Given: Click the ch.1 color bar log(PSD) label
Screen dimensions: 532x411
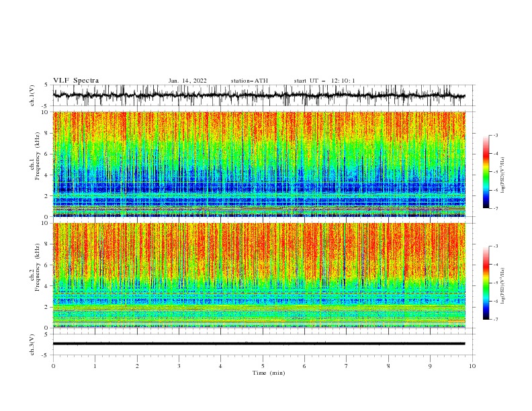Looking at the screenshot, I should [x=502, y=175].
